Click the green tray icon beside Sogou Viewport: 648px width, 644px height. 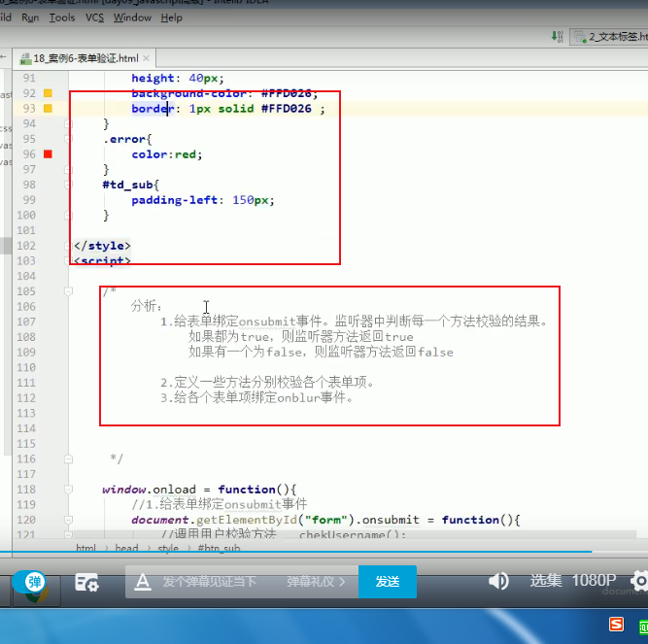point(643,627)
